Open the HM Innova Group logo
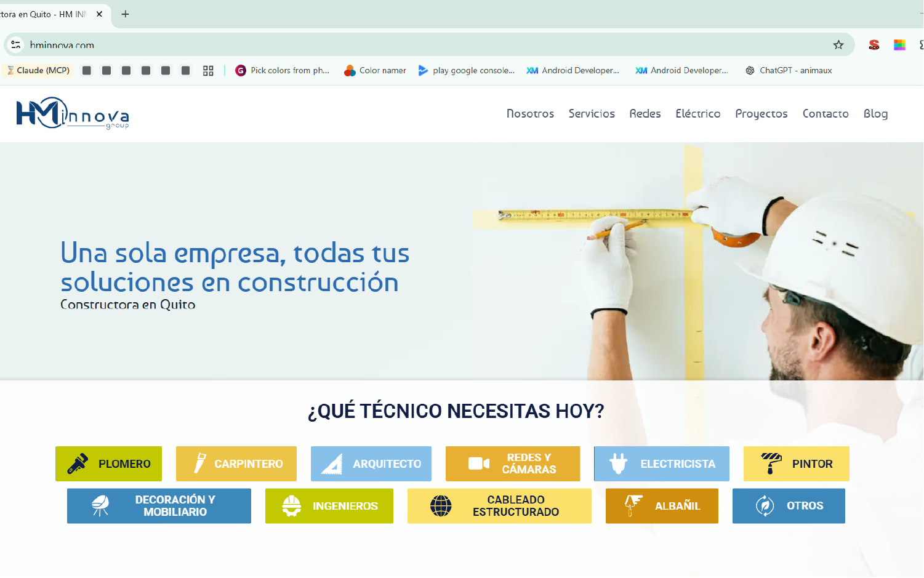The image size is (924, 578). 73,113
